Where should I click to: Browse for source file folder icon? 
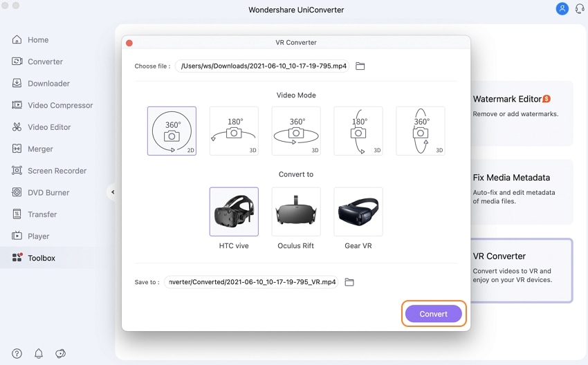pyautogui.click(x=360, y=66)
